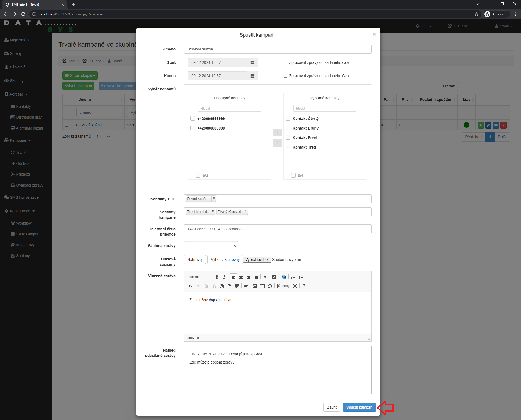Toggle bold formatting in message editor
This screenshot has width=521, height=420.
tap(217, 277)
